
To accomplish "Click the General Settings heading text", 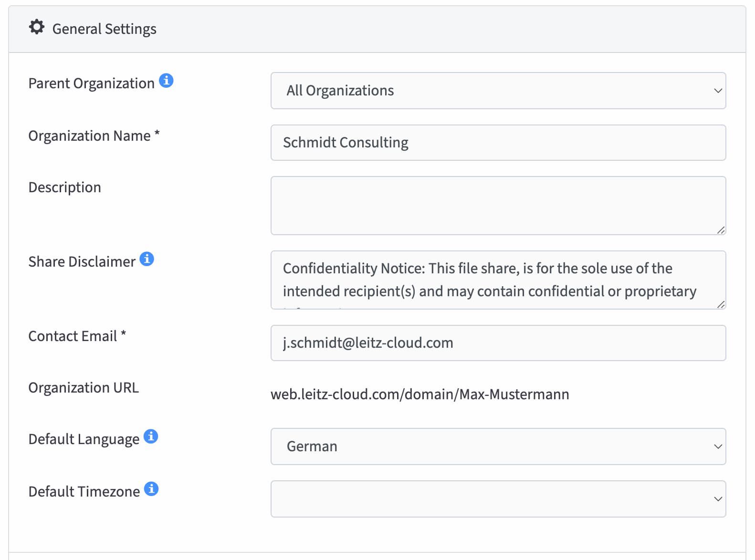I will click(x=104, y=29).
